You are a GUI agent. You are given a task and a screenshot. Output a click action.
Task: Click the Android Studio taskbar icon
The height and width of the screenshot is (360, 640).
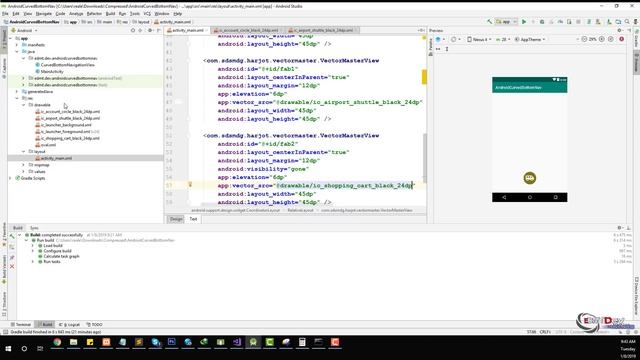(x=253, y=342)
